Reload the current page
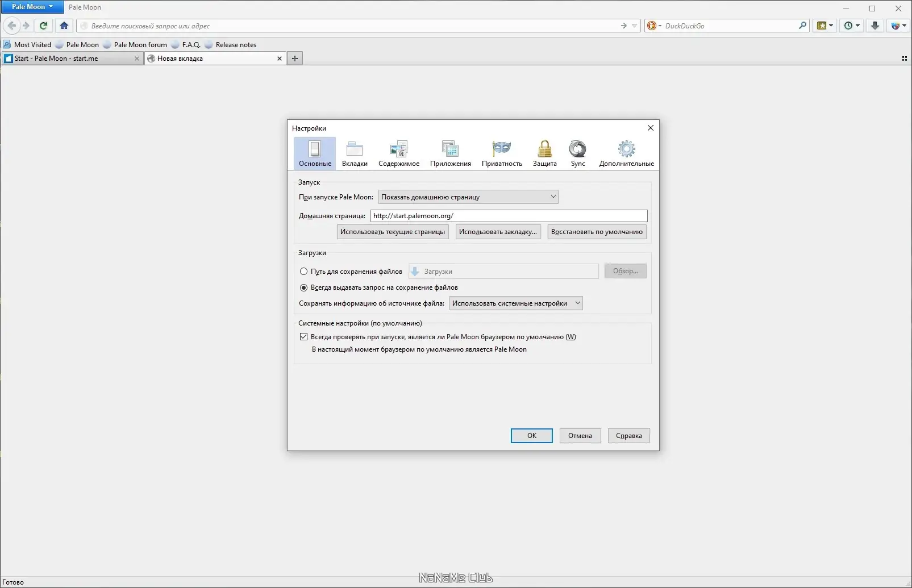 pyautogui.click(x=44, y=26)
